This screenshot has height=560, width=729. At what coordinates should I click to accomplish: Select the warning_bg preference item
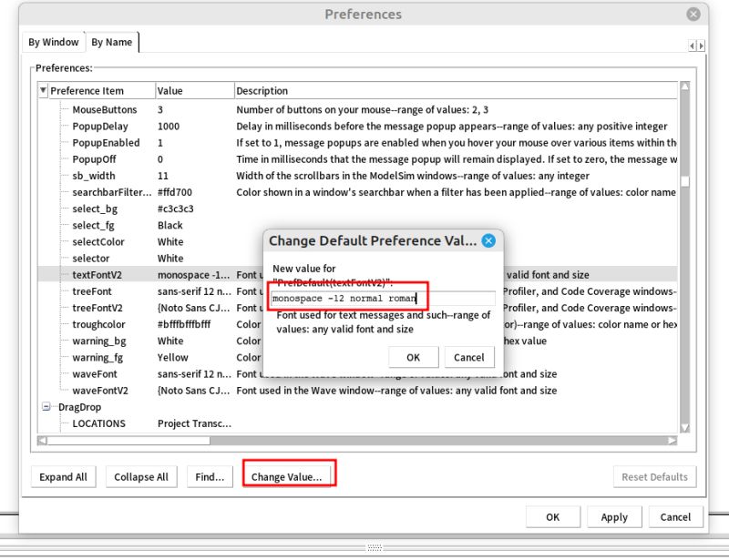[x=99, y=341]
